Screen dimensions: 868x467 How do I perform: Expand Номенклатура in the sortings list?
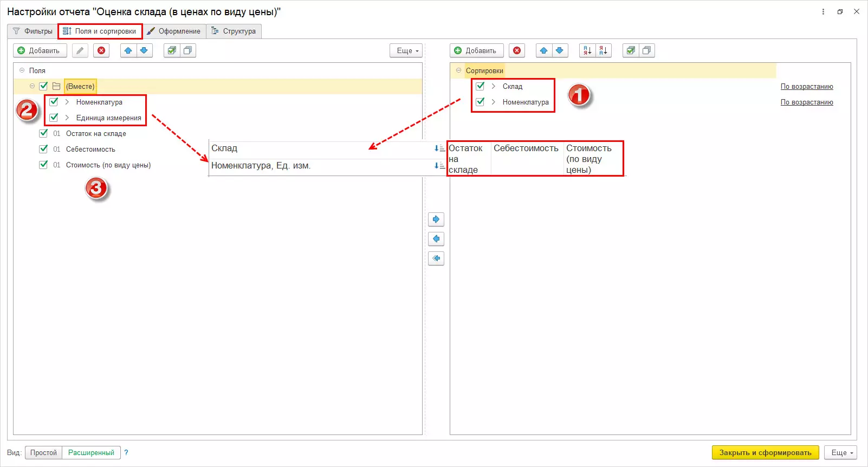494,102
